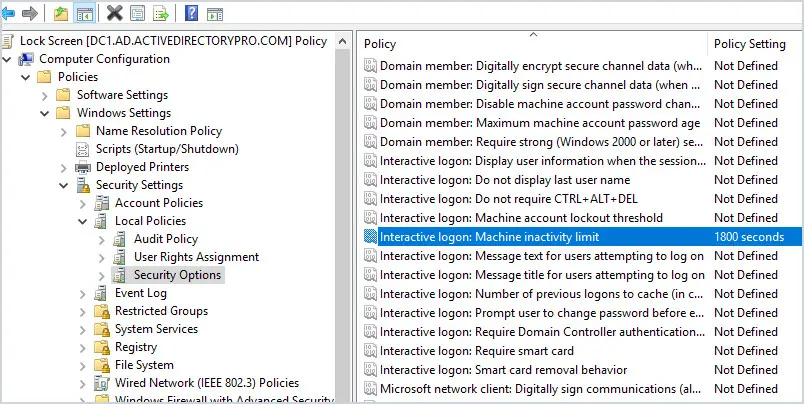Expand the Event Log node
804x404 pixels.
click(x=83, y=293)
